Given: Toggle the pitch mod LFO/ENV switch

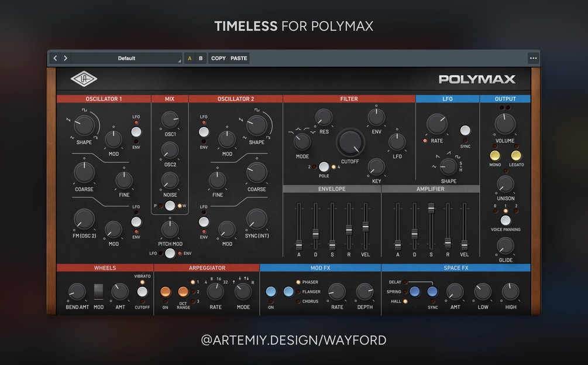Looking at the screenshot, I should (170, 253).
